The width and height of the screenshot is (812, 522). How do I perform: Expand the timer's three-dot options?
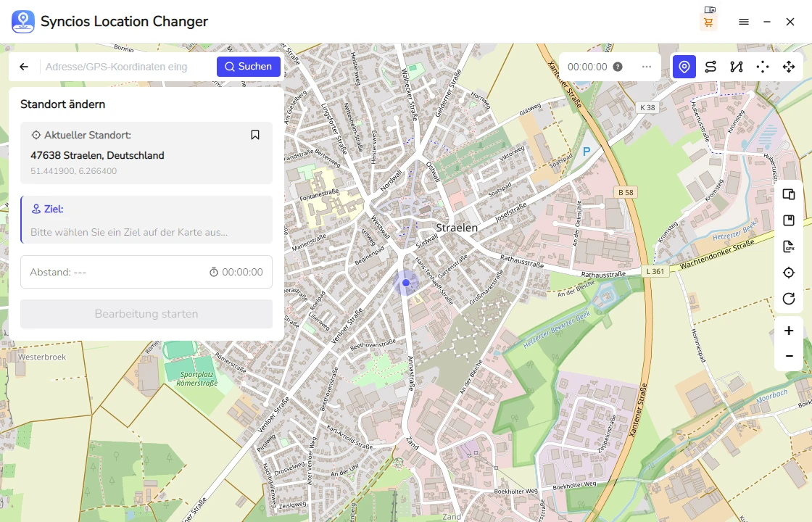point(647,67)
